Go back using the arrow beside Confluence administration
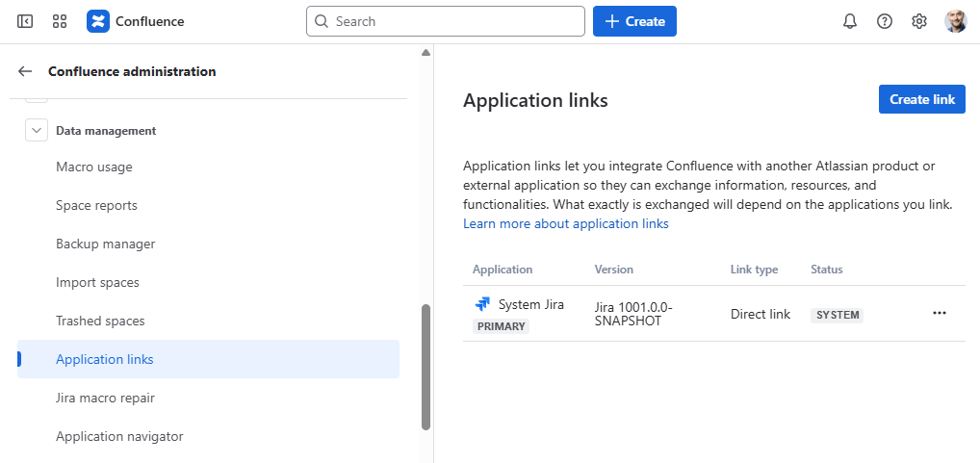 point(25,71)
